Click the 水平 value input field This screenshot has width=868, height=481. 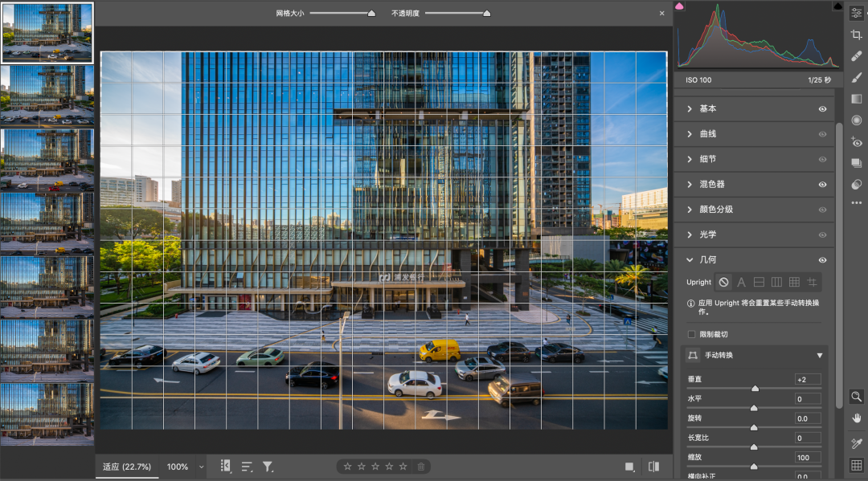(806, 399)
